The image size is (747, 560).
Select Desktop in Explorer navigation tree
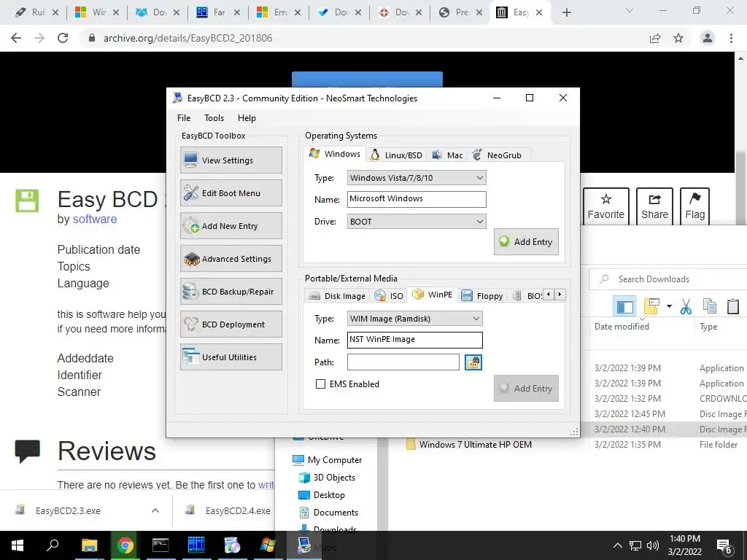(x=322, y=495)
